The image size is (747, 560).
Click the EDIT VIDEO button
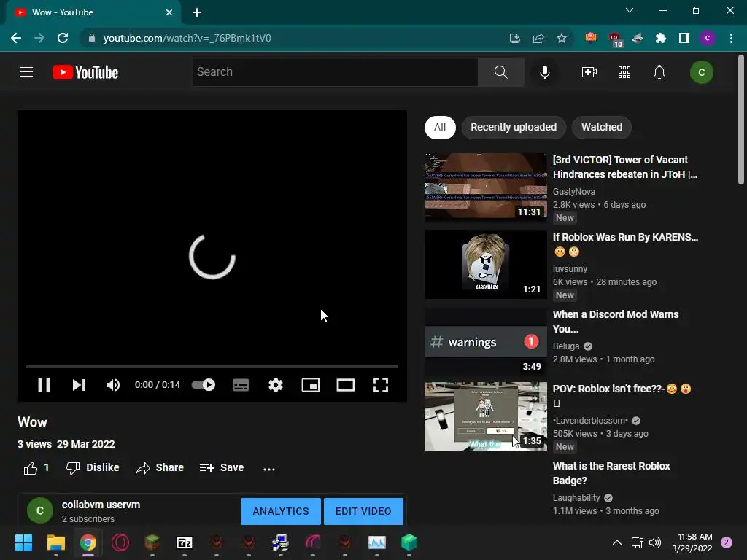(363, 511)
